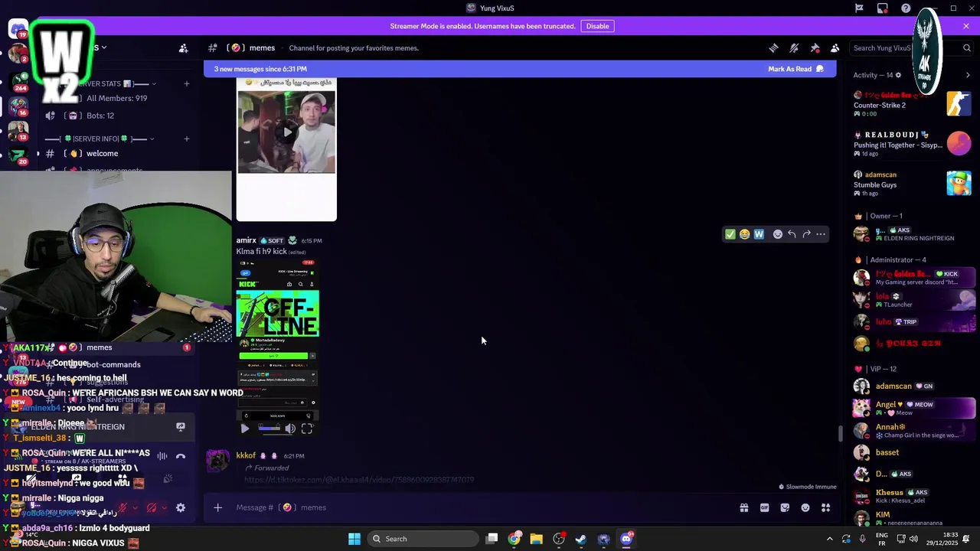
Task: Expand the Activity panel chevron
Action: (968, 75)
